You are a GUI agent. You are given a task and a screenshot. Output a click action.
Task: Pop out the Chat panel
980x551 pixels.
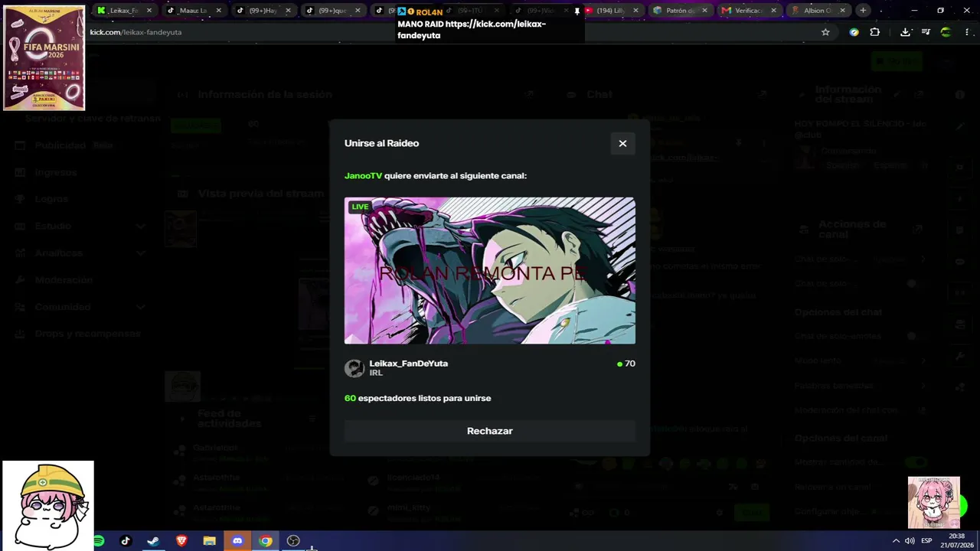[762, 94]
